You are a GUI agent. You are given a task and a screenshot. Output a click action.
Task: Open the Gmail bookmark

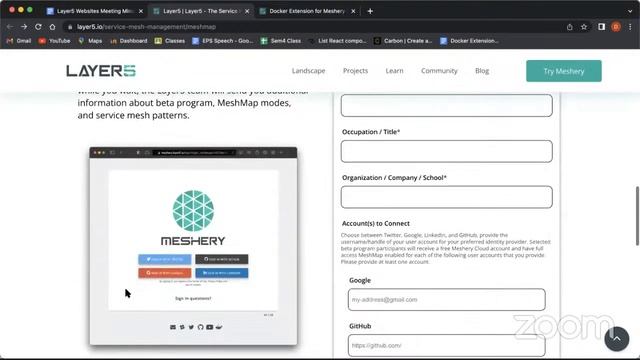[x=19, y=41]
